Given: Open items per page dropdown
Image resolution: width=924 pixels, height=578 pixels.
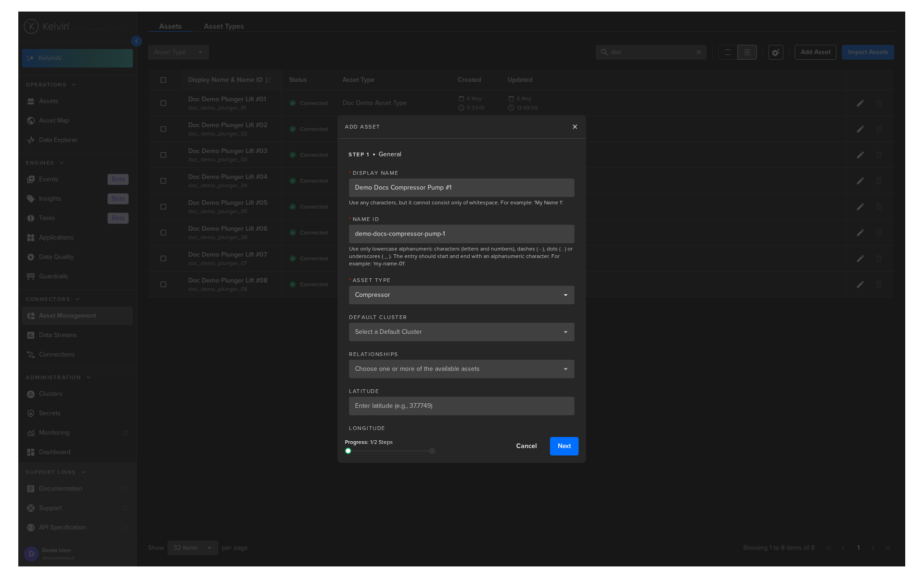Looking at the screenshot, I should coord(192,548).
